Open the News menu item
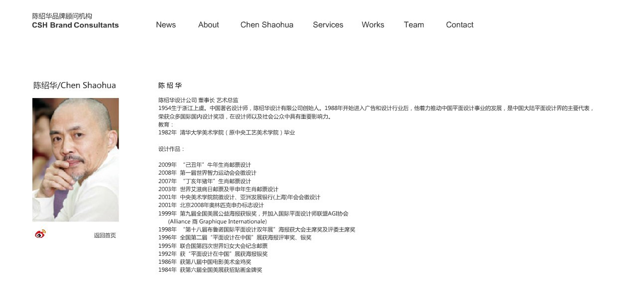 pyautogui.click(x=166, y=25)
